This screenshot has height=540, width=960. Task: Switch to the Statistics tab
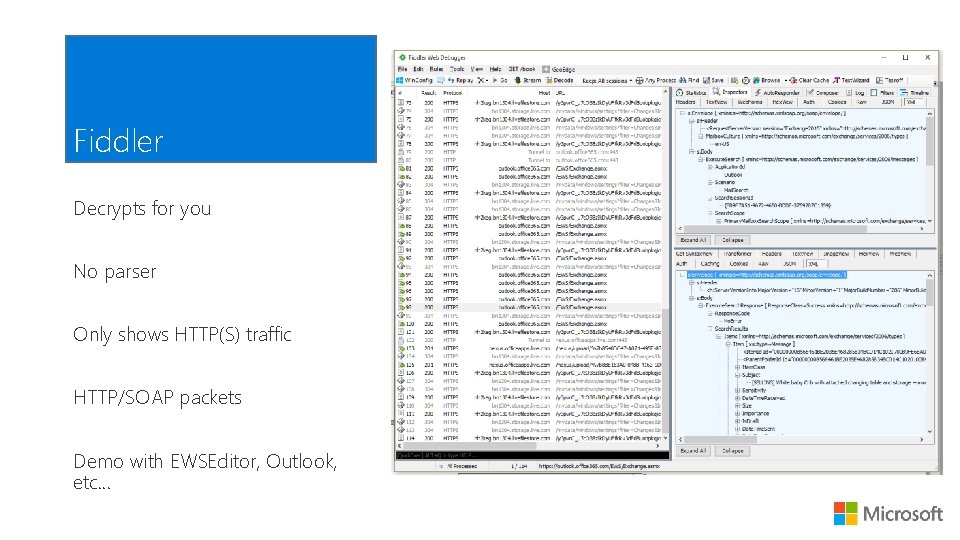pos(692,92)
